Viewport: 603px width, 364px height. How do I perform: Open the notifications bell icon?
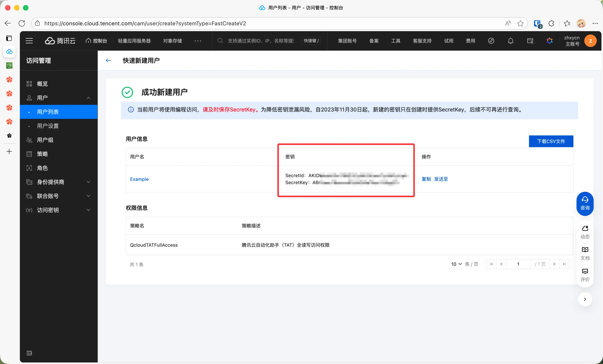click(510, 41)
